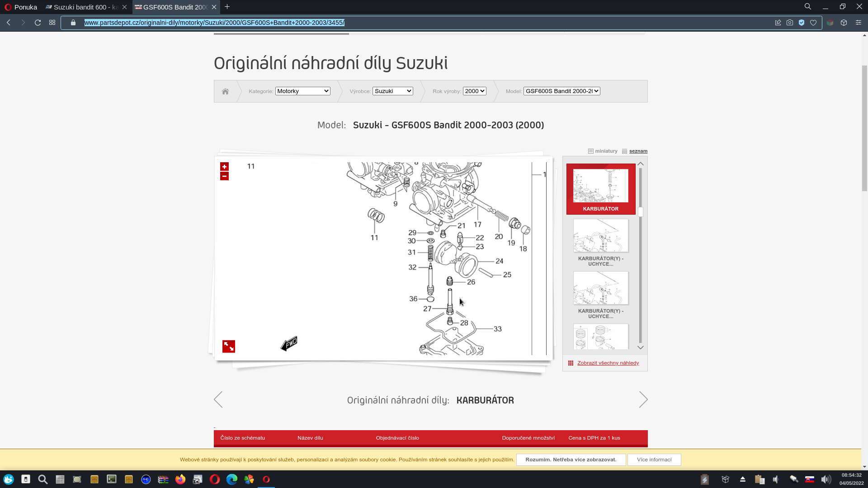Image resolution: width=868 pixels, height=488 pixels.
Task: Reload the page
Action: [x=38, y=23]
